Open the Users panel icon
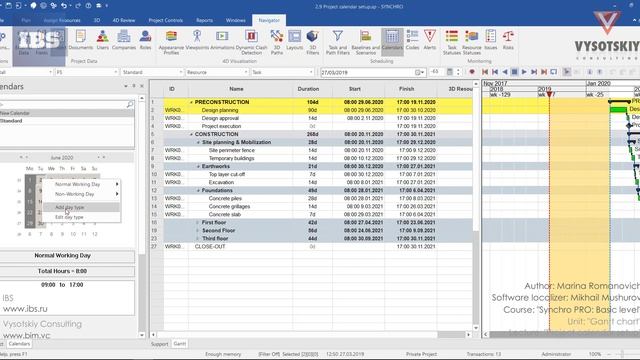The image size is (640, 360). pyautogui.click(x=102, y=40)
